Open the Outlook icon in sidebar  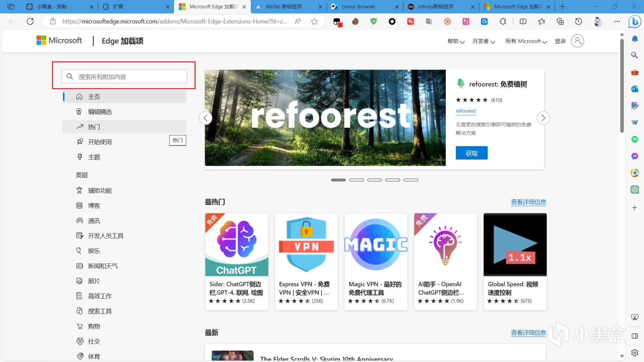pyautogui.click(x=635, y=89)
